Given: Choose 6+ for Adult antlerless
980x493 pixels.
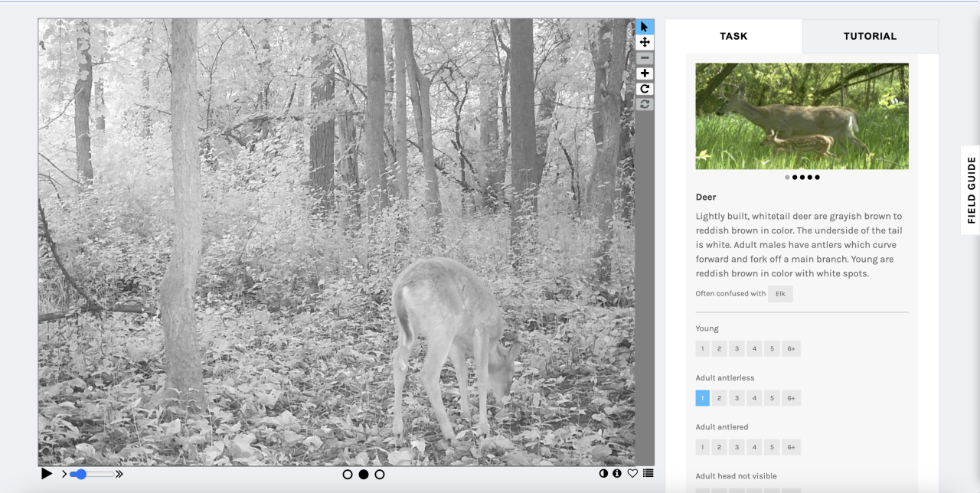Looking at the screenshot, I should pos(792,398).
